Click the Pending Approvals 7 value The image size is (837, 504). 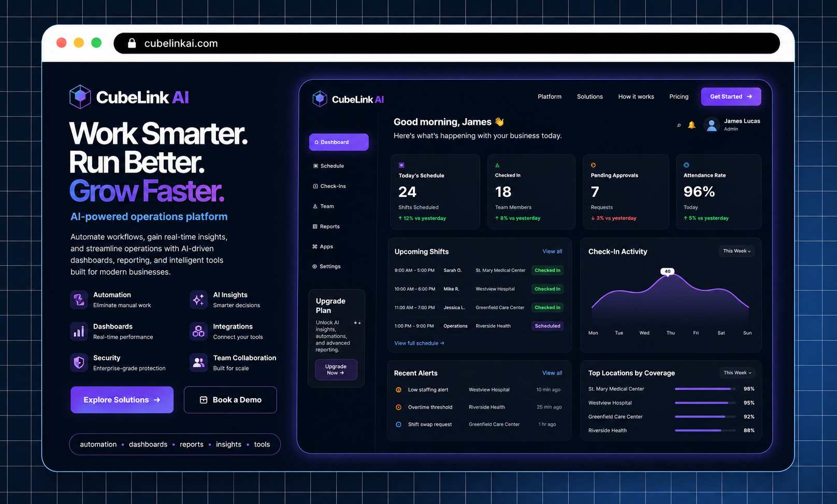coord(595,192)
